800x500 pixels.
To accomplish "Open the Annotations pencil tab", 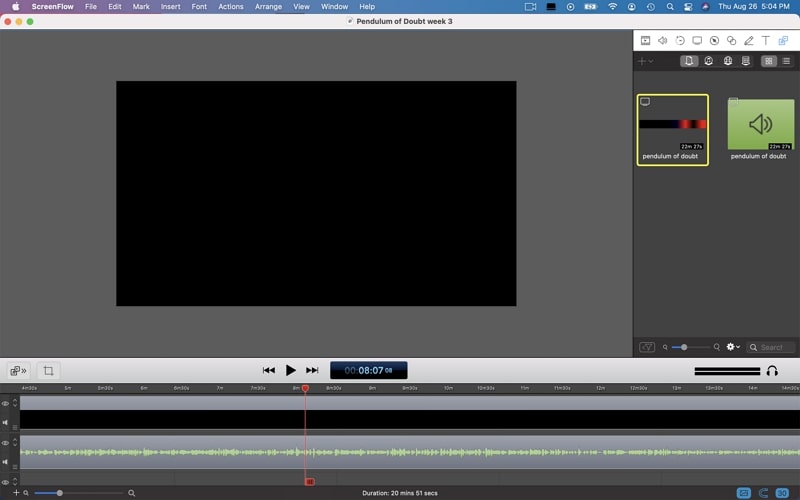I will point(748,40).
